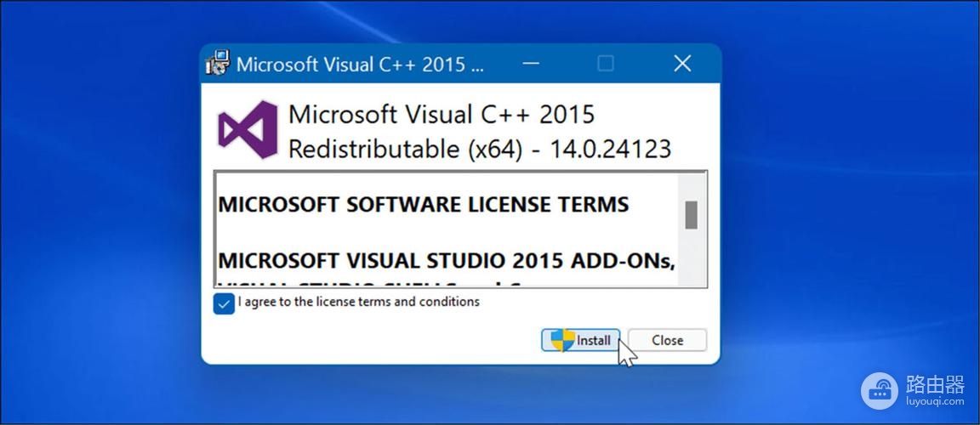Click the disabled maximize button

coord(606,64)
